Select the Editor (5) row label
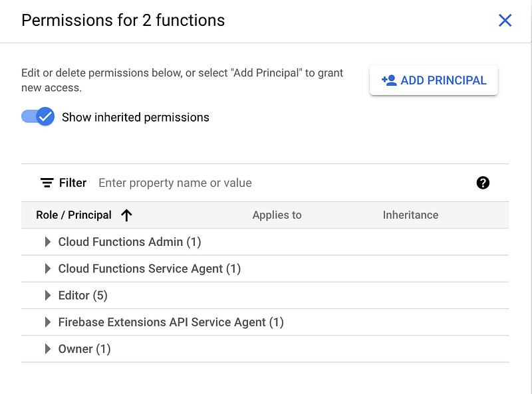Viewport: 532px width, 394px height. pos(83,295)
